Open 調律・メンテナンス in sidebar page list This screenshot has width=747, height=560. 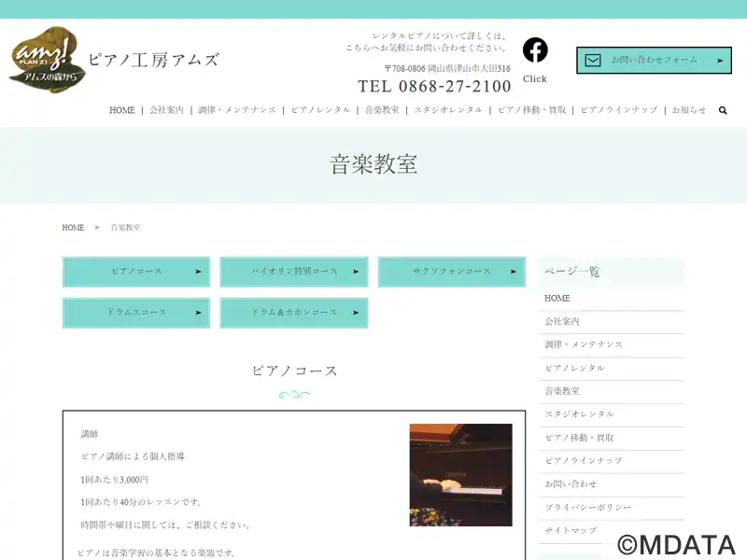(584, 344)
